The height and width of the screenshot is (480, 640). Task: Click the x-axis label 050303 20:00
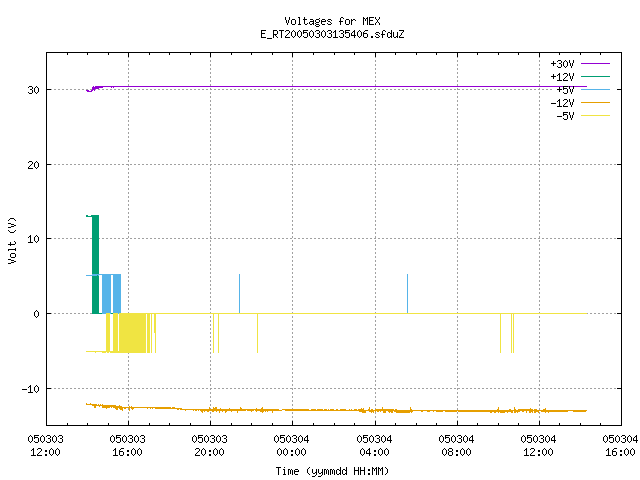209,445
